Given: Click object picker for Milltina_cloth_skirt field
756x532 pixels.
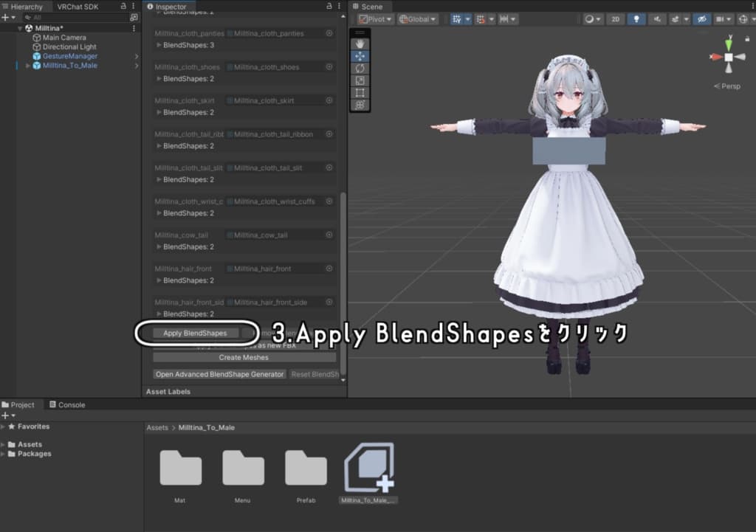Looking at the screenshot, I should 329,100.
